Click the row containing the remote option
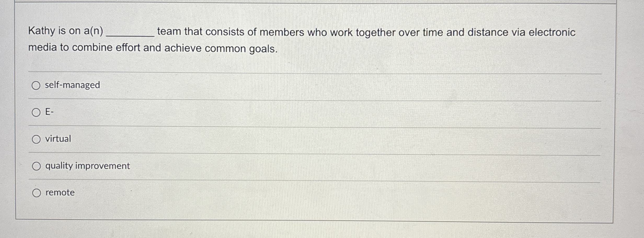Viewport: 644px width, 238px height. click(314, 193)
